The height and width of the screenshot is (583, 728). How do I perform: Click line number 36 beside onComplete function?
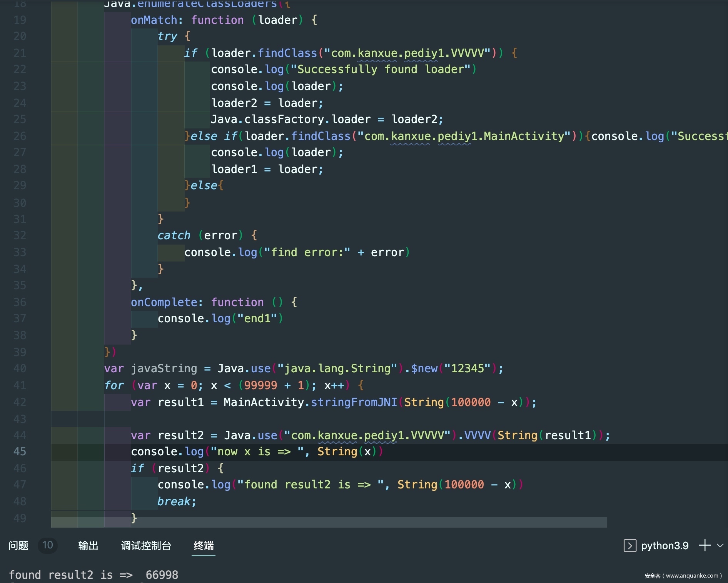click(20, 302)
